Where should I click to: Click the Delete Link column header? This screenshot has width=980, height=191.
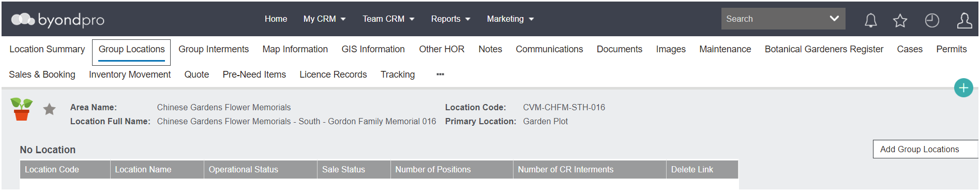coord(702,170)
